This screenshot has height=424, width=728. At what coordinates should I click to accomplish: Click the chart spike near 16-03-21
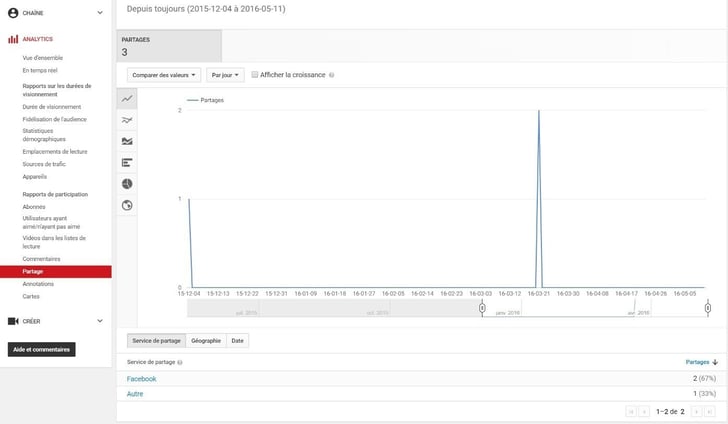[539, 199]
